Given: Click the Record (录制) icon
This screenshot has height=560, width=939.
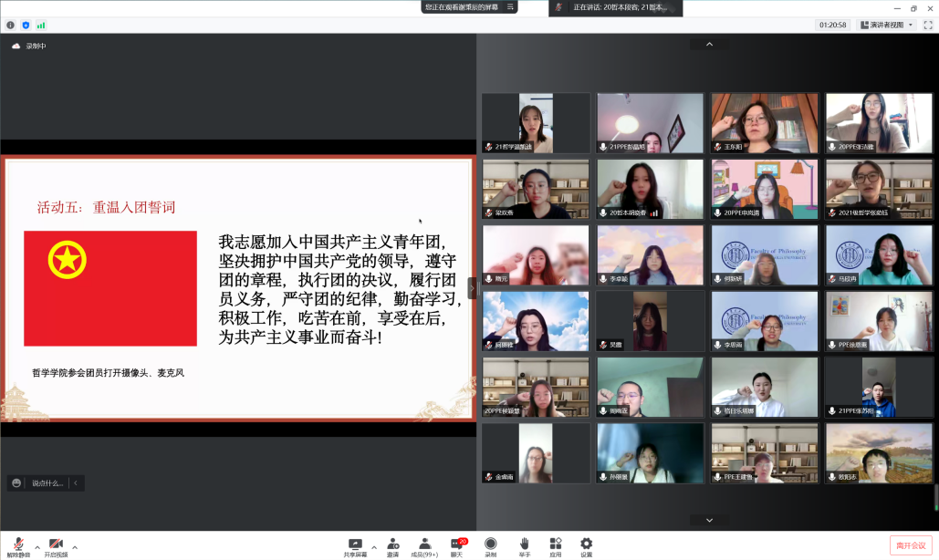Looking at the screenshot, I should pos(491,544).
